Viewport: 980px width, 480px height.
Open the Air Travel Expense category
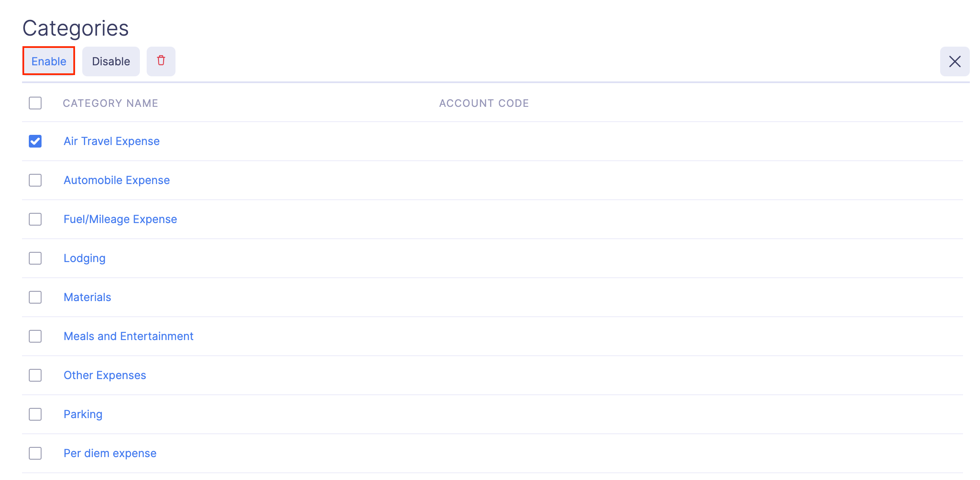(111, 141)
